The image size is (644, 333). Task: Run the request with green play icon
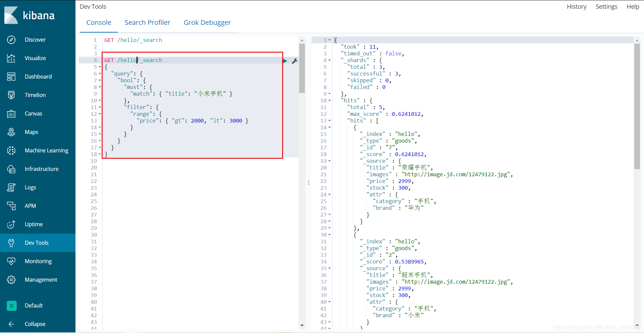coord(285,61)
